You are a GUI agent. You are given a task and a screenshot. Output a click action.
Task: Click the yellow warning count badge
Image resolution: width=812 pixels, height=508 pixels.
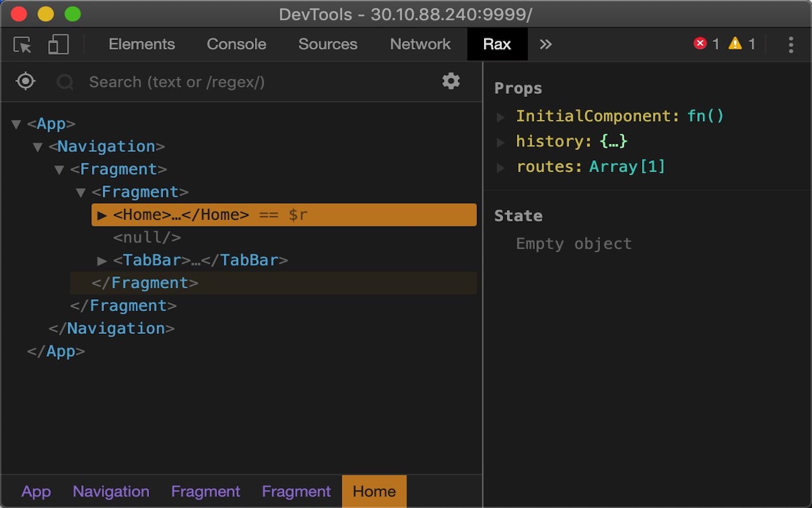[735, 44]
